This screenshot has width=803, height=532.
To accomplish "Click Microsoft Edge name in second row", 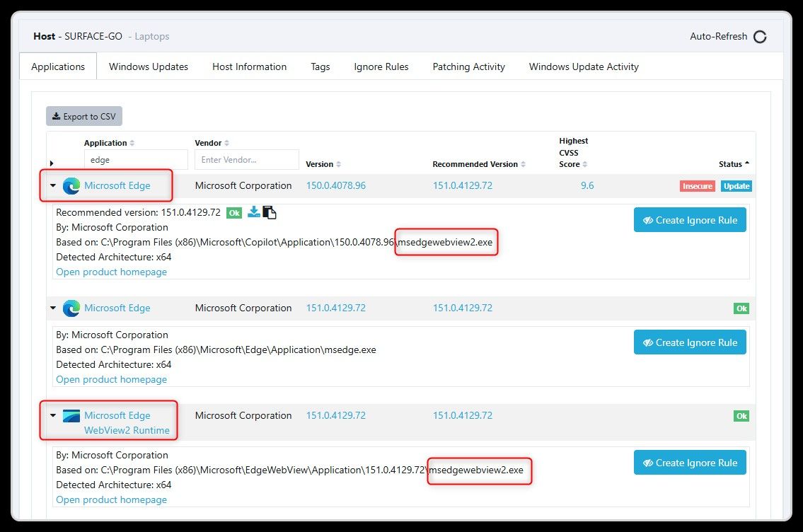I will click(x=117, y=308).
